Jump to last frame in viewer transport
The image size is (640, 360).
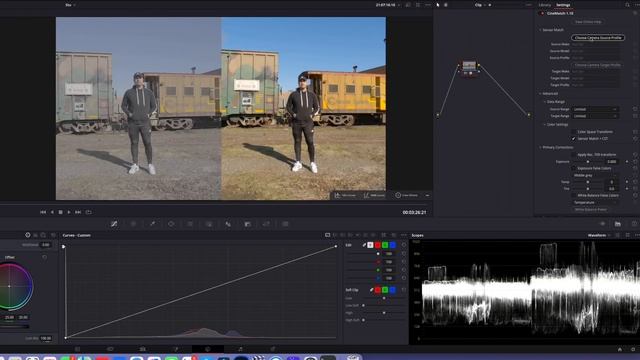78,212
